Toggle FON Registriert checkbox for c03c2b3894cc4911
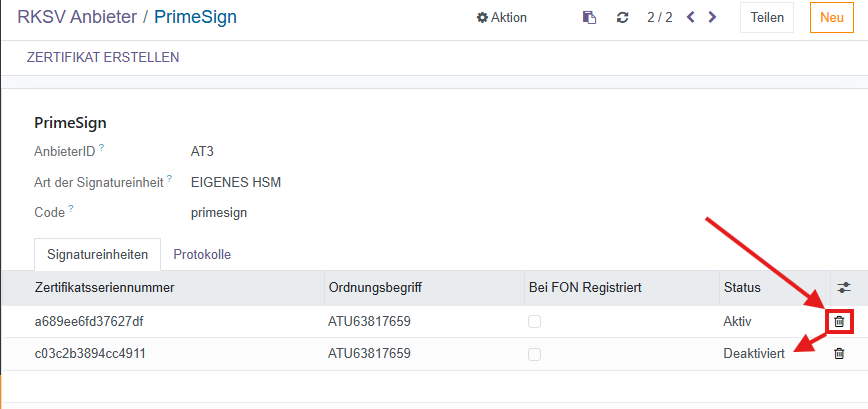 pos(535,353)
